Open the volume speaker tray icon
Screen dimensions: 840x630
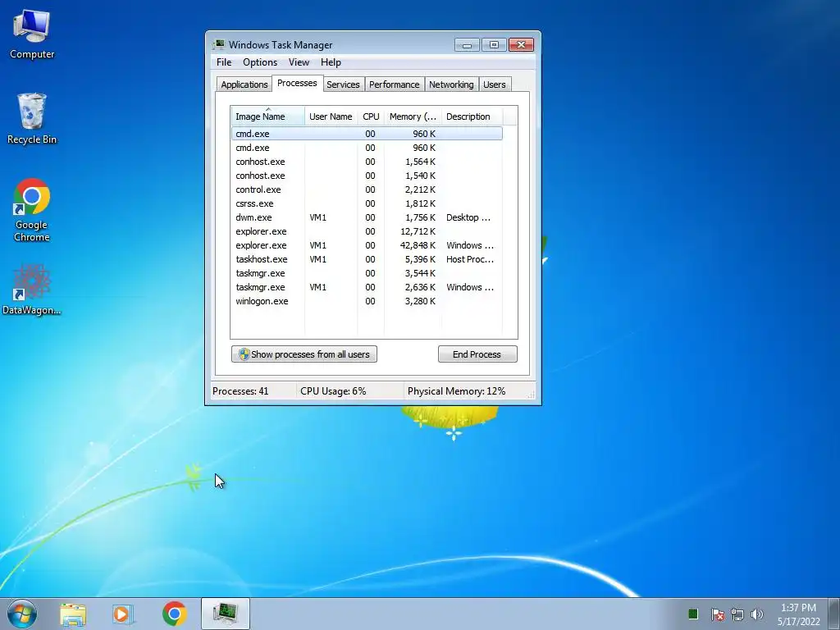[756, 614]
